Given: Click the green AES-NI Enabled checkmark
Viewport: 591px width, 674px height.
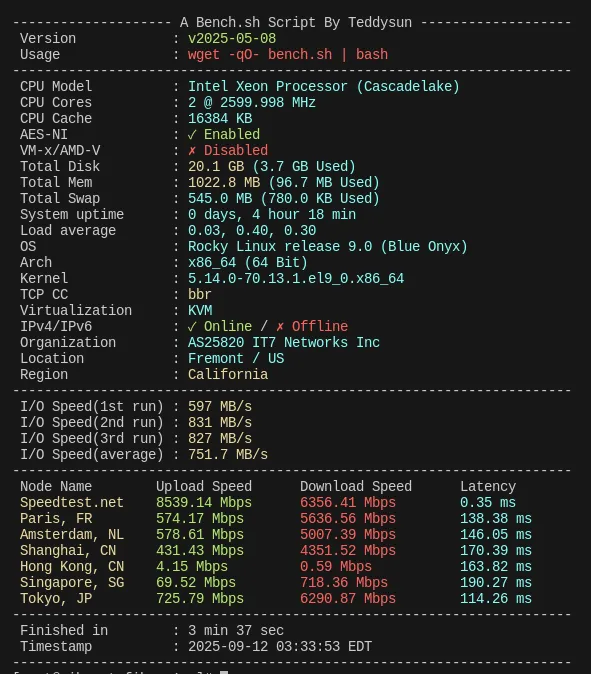Looking at the screenshot, I should 192,135.
